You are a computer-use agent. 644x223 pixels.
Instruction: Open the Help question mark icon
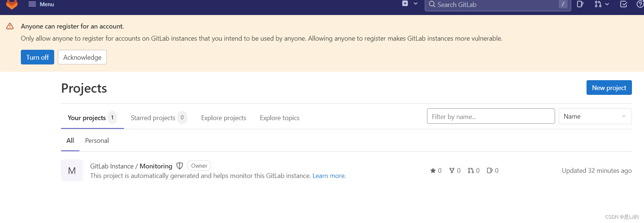pos(640,4)
